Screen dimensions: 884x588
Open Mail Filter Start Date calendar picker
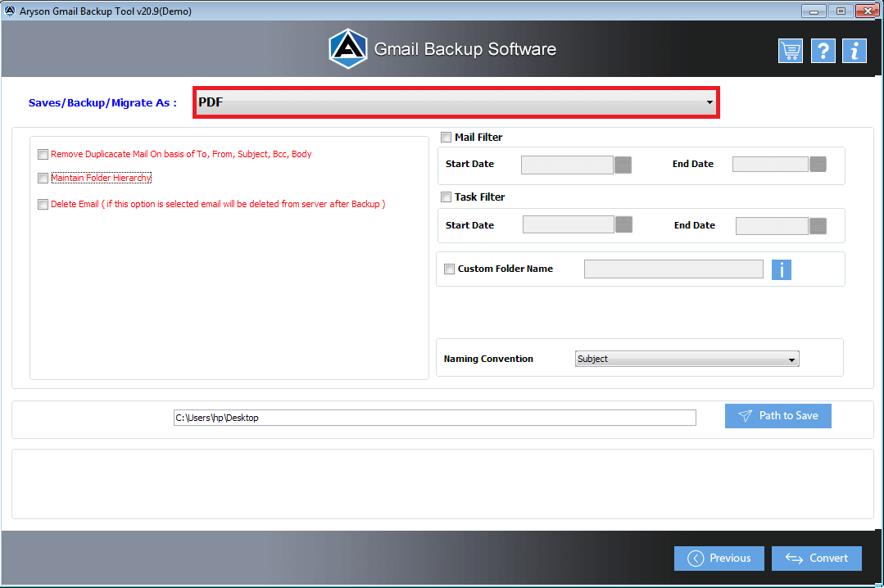click(623, 165)
